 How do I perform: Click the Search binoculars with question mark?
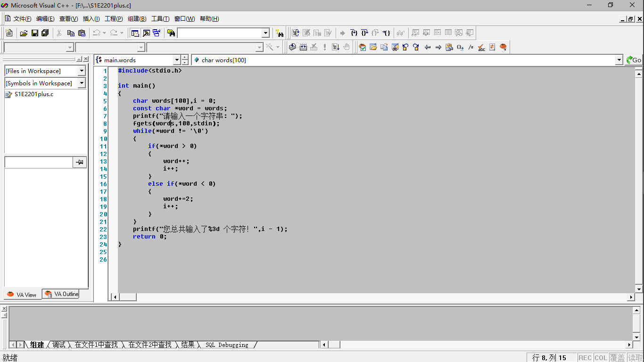click(x=280, y=33)
